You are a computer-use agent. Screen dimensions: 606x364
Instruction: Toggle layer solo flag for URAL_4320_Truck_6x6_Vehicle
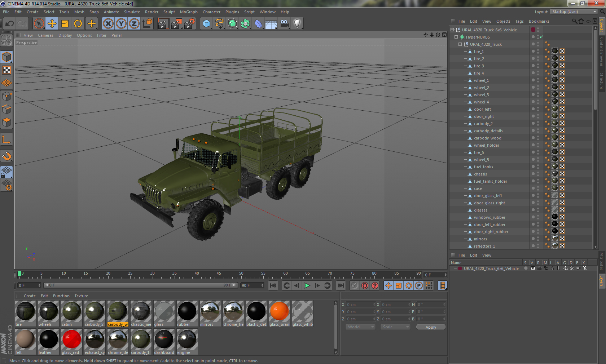pos(526,268)
